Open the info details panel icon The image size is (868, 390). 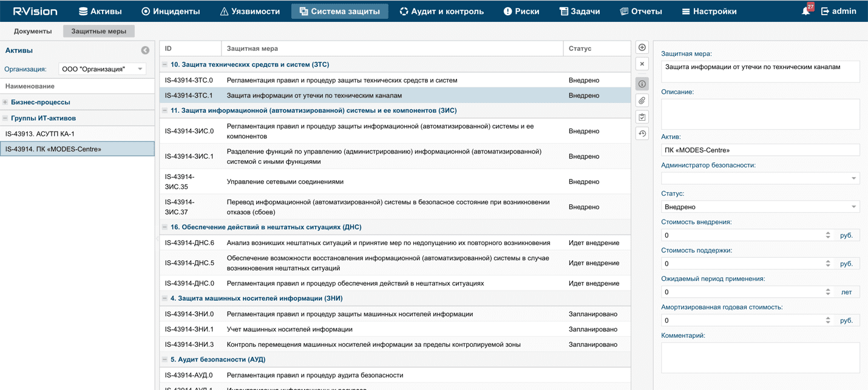click(x=642, y=84)
